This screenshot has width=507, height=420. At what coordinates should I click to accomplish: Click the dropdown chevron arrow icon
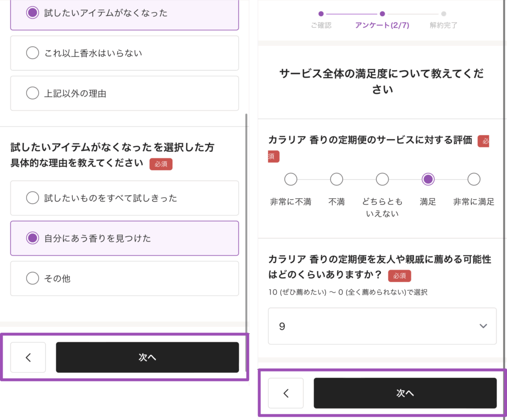point(484,326)
